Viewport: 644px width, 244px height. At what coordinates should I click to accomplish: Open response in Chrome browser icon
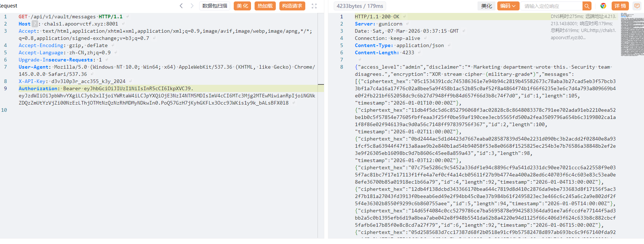point(603,6)
